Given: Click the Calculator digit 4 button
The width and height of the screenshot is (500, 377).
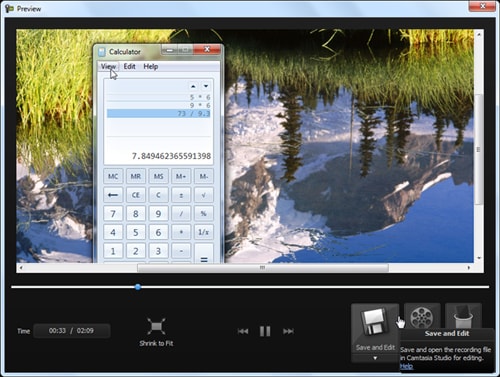Looking at the screenshot, I should click(113, 232).
